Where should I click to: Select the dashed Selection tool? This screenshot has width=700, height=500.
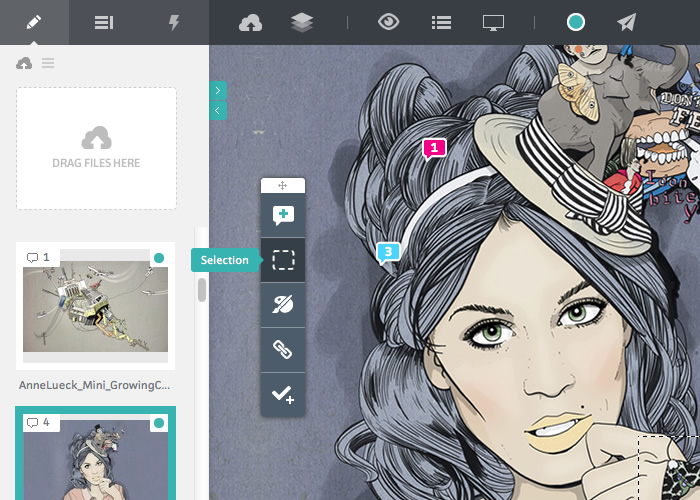[x=283, y=260]
